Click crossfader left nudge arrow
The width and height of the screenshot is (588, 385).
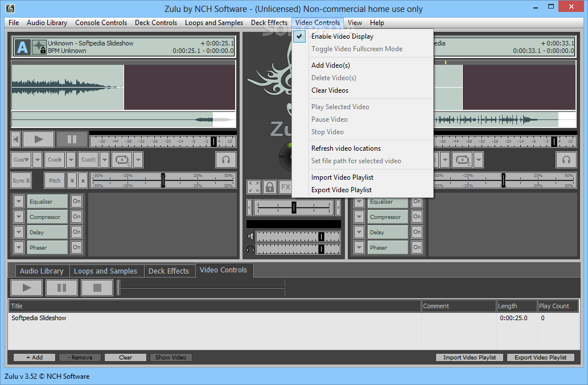(249, 208)
